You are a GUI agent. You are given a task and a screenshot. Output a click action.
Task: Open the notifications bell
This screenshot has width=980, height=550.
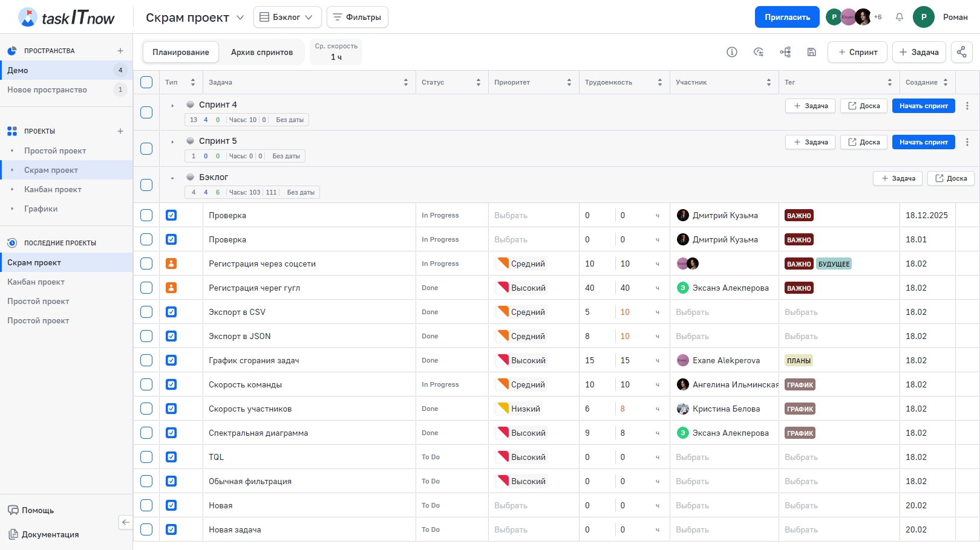[900, 17]
